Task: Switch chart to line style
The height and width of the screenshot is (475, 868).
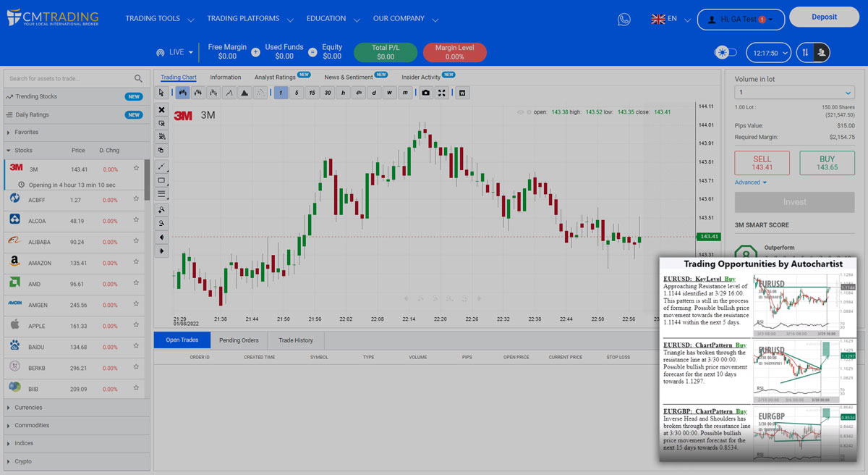Action: 229,93
